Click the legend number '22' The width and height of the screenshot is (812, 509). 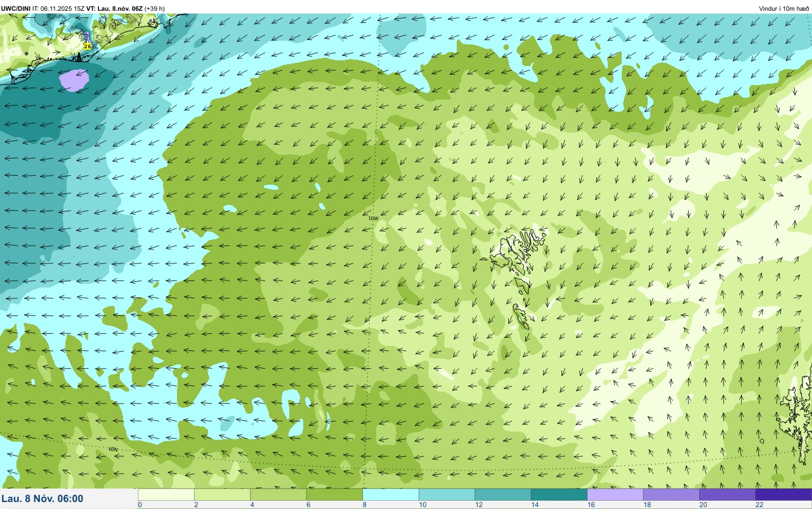pos(759,505)
